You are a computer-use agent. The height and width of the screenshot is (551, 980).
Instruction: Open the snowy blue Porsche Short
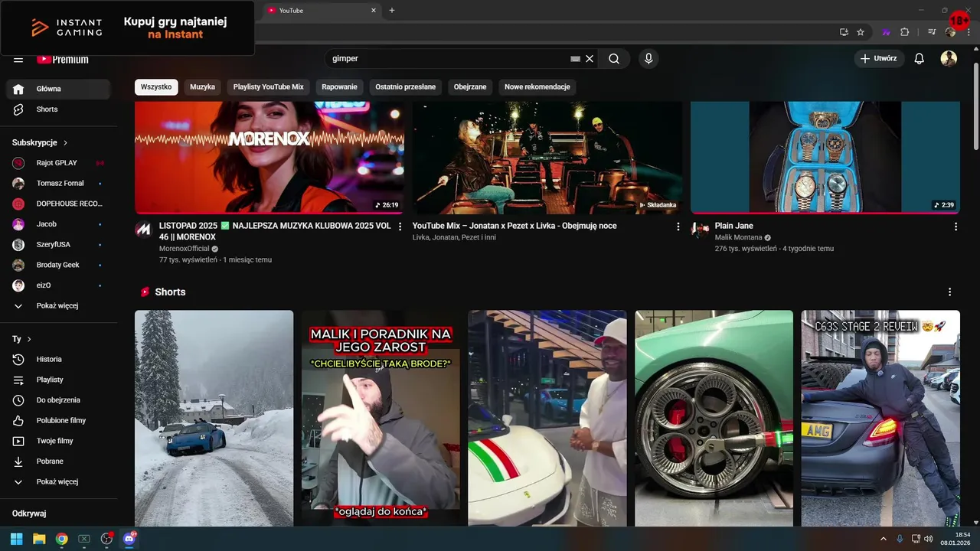[214, 418]
